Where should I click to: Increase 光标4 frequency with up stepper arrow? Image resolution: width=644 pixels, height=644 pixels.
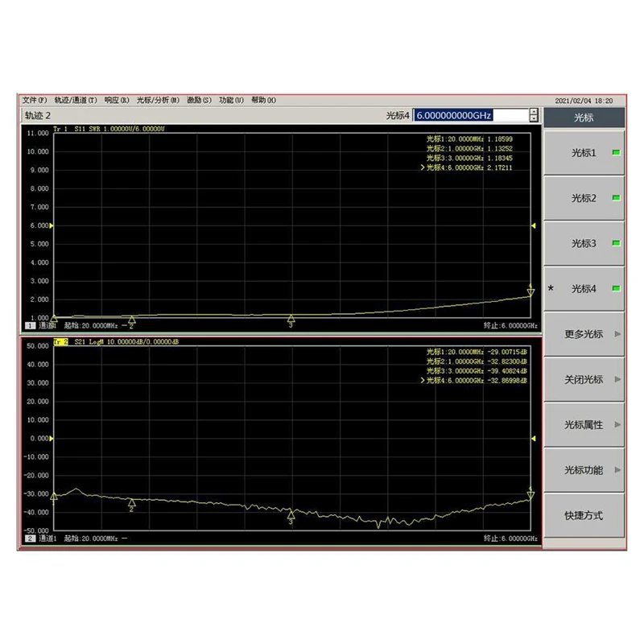point(533,112)
